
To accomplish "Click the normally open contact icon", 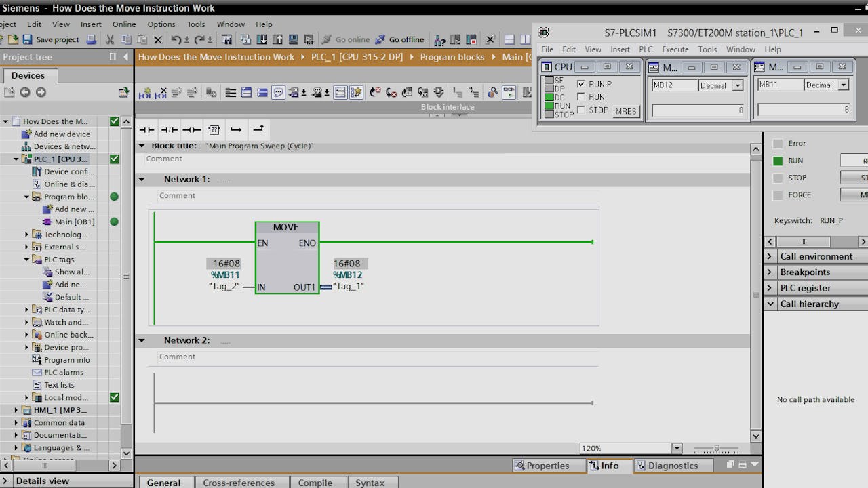I will point(146,129).
